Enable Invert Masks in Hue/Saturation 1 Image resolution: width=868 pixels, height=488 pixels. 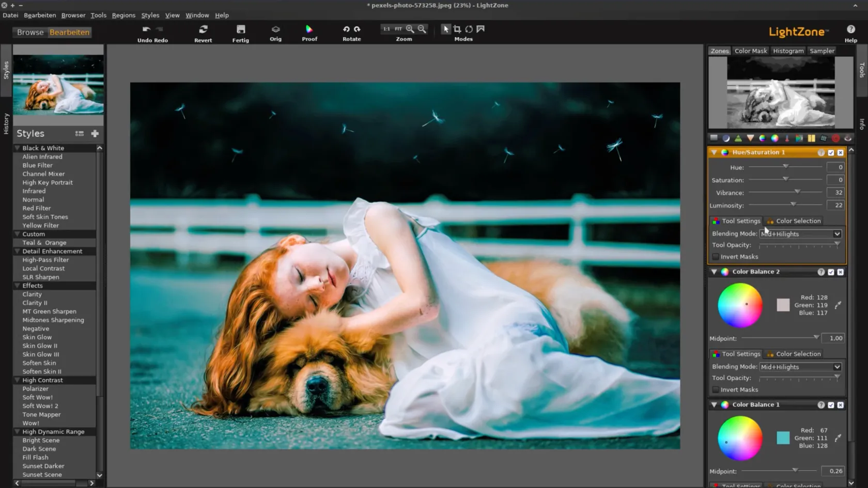(x=716, y=257)
